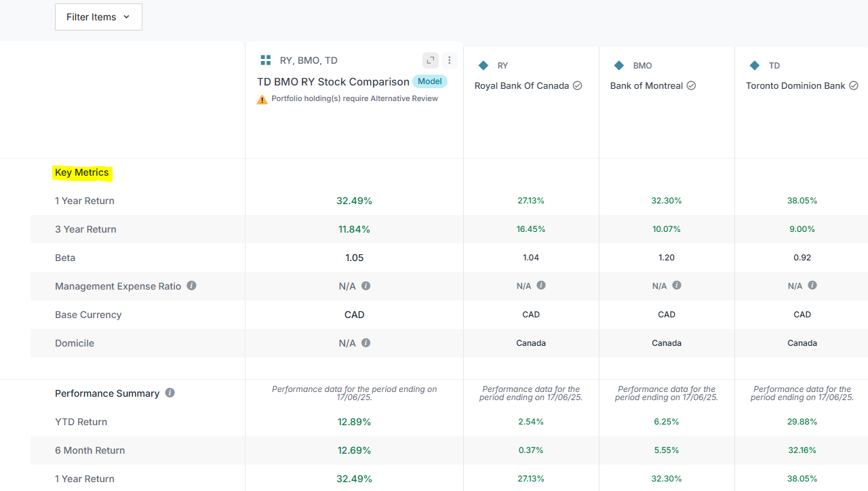Click info icon next to BMO's MER N/A
The width and height of the screenshot is (868, 491).
click(x=677, y=286)
